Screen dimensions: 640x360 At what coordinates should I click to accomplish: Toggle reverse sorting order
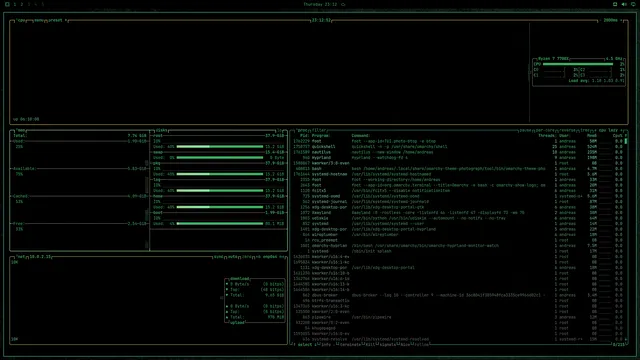[x=568, y=130]
